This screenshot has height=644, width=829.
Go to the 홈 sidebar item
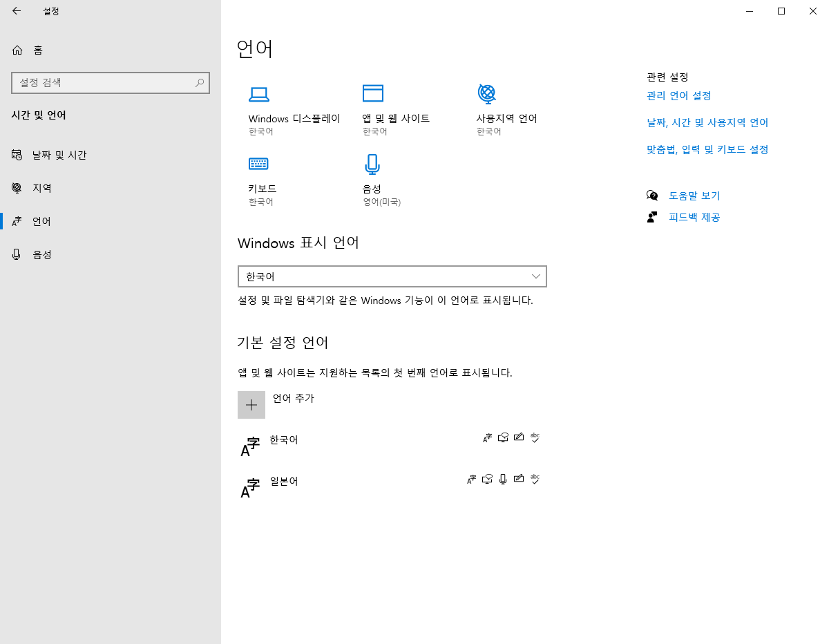[x=111, y=50]
